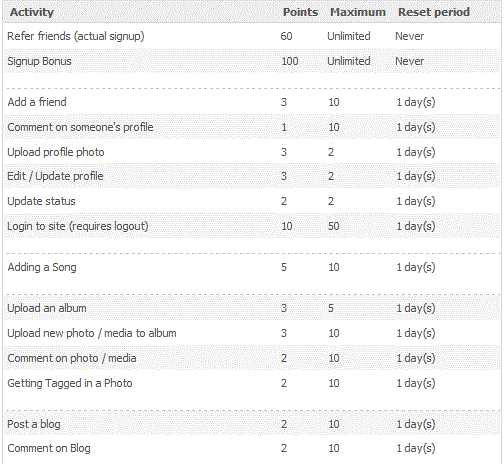Click the Add a friend activity
504x464 pixels.
point(37,102)
